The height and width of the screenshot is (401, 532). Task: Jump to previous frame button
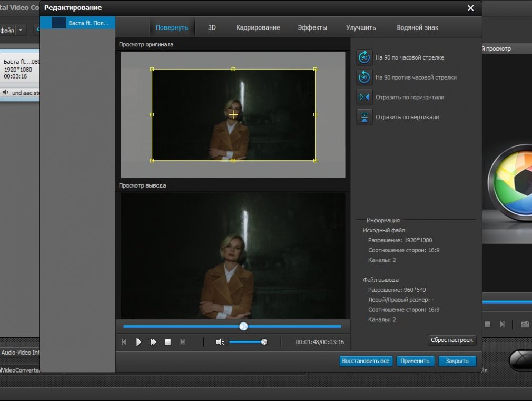click(124, 342)
